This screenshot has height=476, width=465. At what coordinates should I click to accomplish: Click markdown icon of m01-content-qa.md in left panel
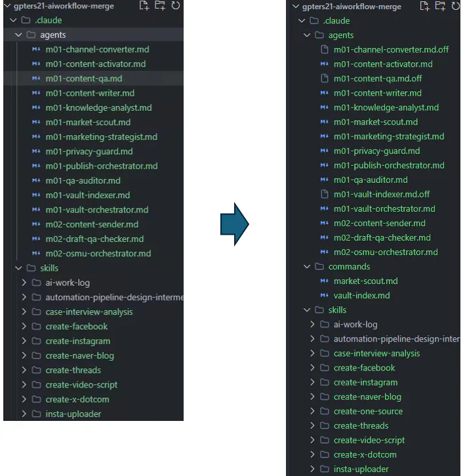pos(36,78)
